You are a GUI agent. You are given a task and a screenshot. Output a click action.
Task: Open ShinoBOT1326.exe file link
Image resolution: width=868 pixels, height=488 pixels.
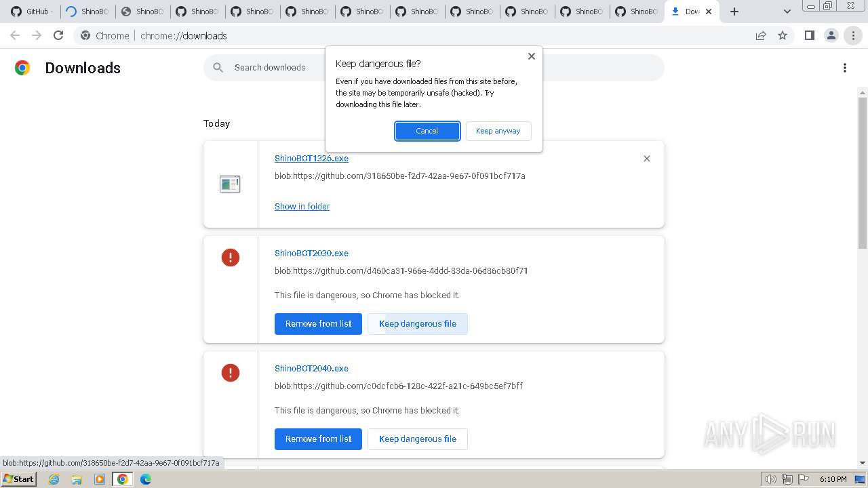point(311,158)
